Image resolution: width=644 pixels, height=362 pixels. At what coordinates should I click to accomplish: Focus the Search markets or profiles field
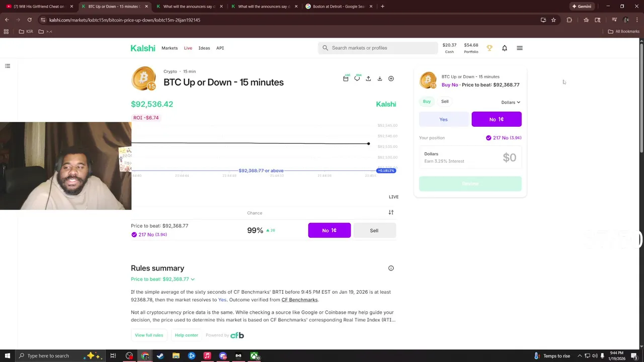[x=378, y=48]
